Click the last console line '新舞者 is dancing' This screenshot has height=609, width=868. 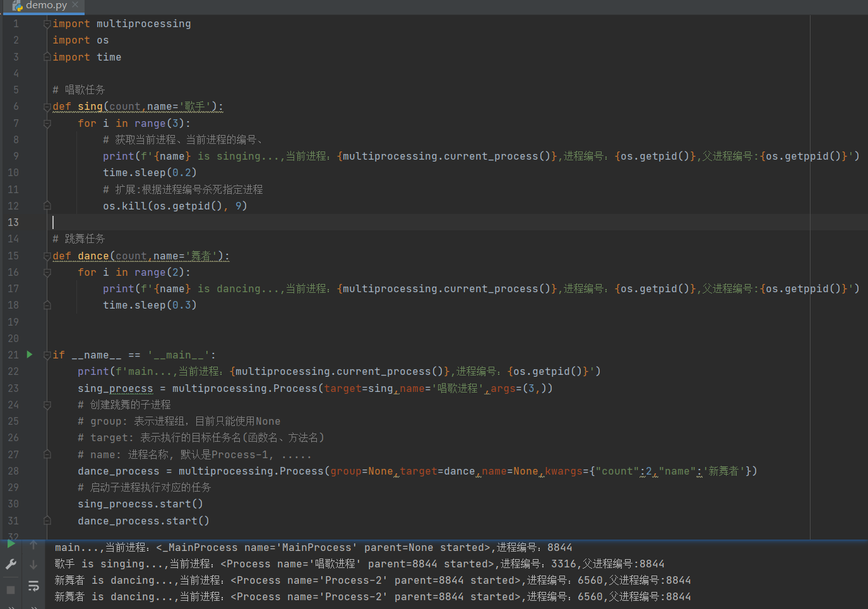372,596
